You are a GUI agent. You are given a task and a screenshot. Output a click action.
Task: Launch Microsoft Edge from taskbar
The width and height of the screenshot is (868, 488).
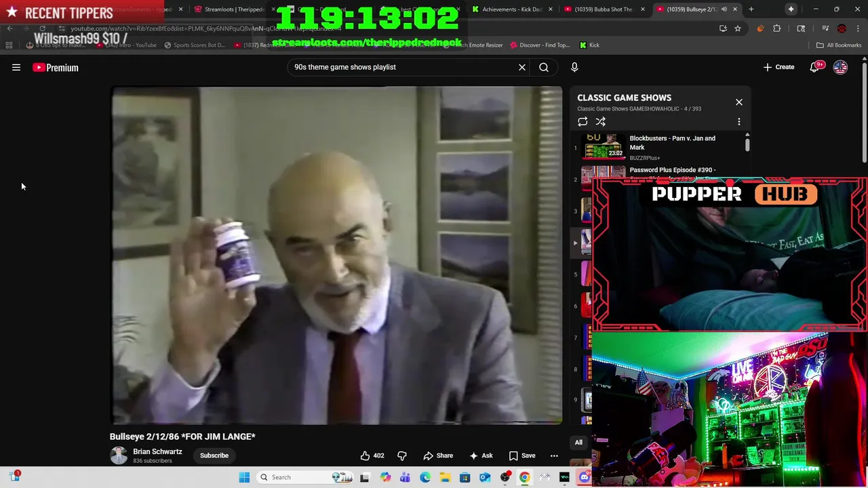coord(425,477)
